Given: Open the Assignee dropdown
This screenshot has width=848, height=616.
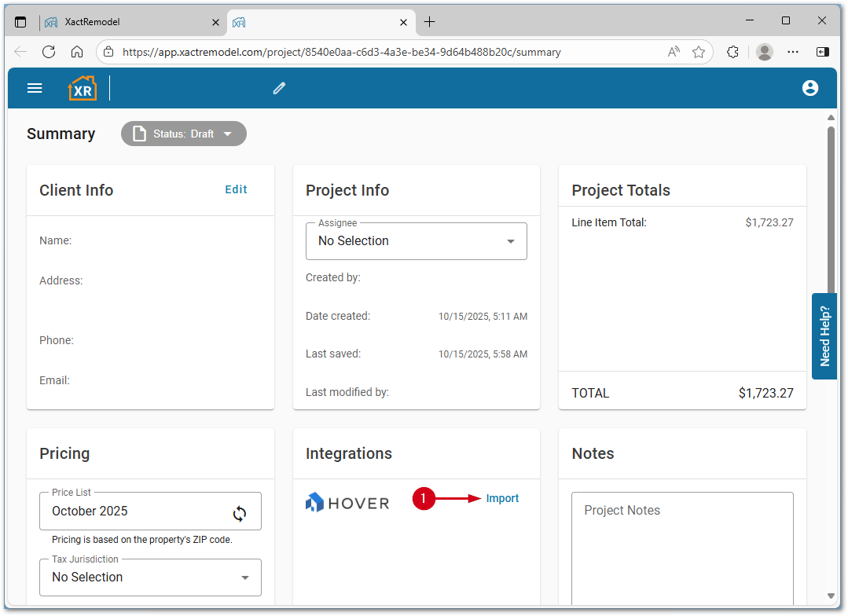Looking at the screenshot, I should 416,241.
